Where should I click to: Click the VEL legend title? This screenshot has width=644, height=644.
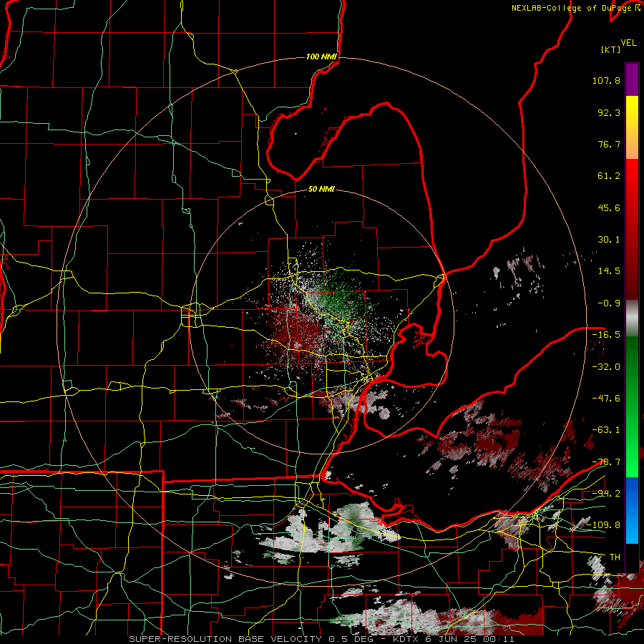coord(628,43)
